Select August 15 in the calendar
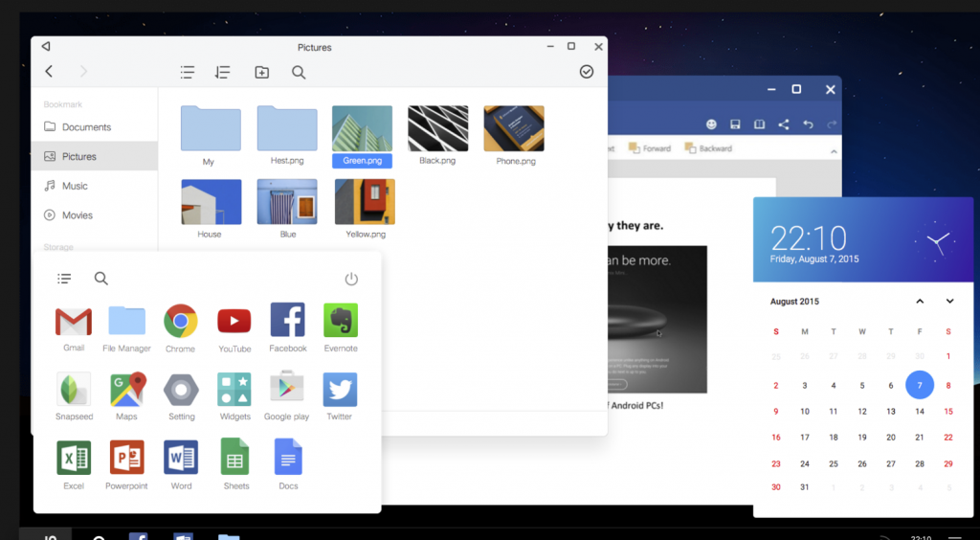Screen dimensions: 980x540 click(948, 412)
